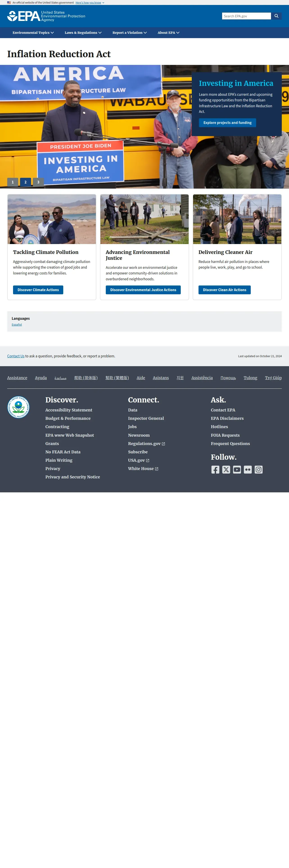Open Tackling Climate Pollution card image
The image size is (289, 868).
(x=52, y=219)
